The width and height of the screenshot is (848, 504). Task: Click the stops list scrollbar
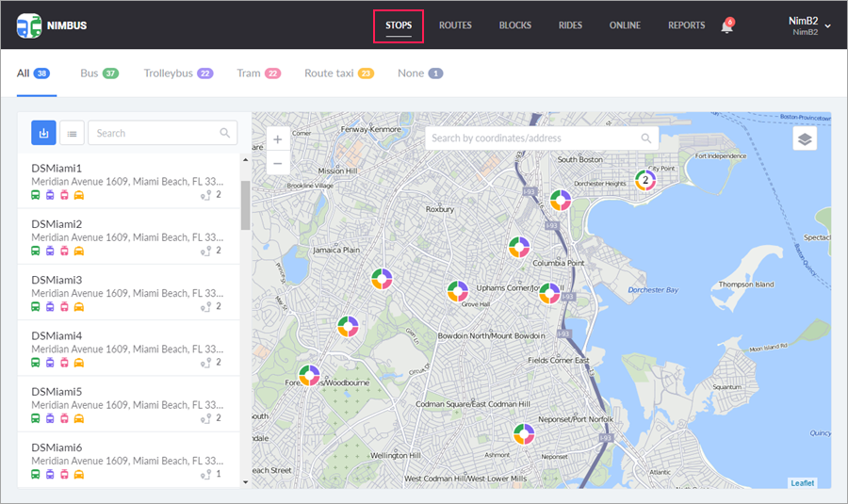[246, 204]
